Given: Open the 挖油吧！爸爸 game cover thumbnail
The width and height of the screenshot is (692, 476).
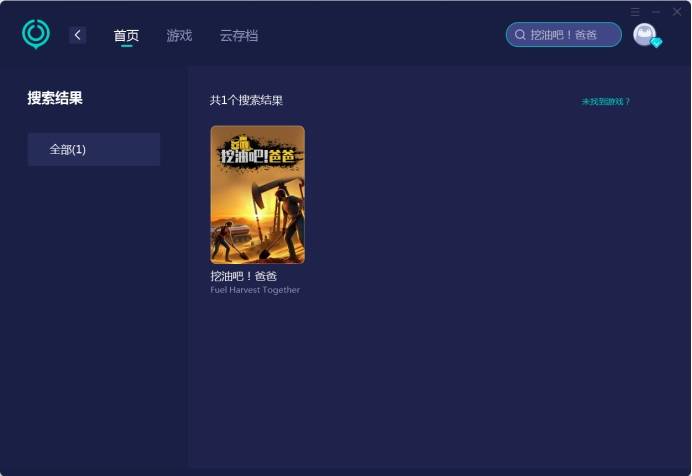Looking at the screenshot, I should click(x=257, y=195).
